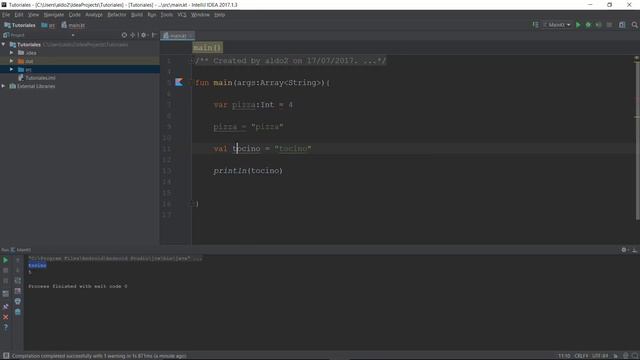Click the toolbar stop square icon

point(609,25)
